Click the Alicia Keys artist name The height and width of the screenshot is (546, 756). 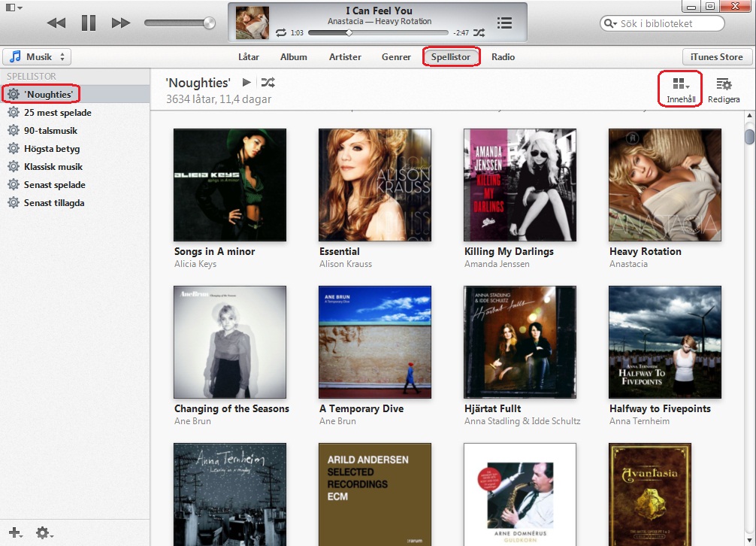tap(195, 264)
